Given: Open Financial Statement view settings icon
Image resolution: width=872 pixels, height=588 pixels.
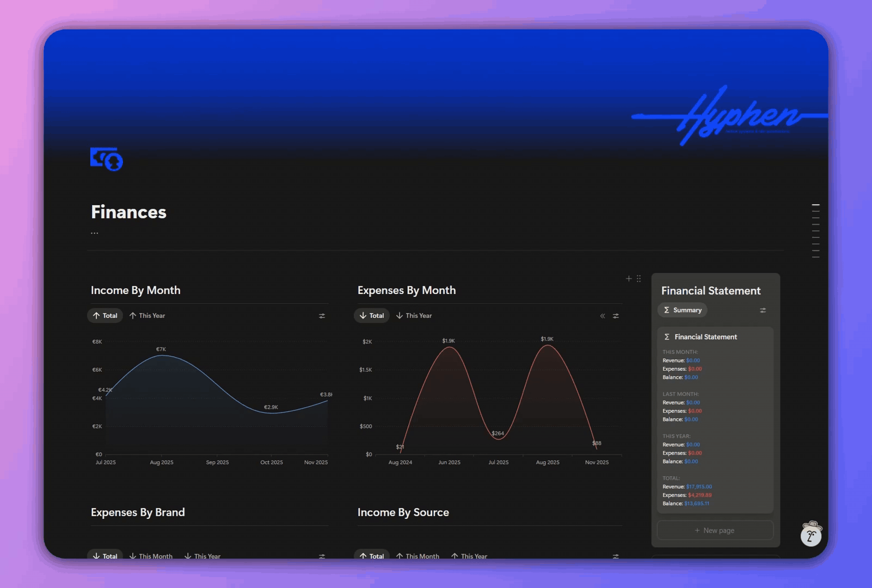Looking at the screenshot, I should [763, 310].
